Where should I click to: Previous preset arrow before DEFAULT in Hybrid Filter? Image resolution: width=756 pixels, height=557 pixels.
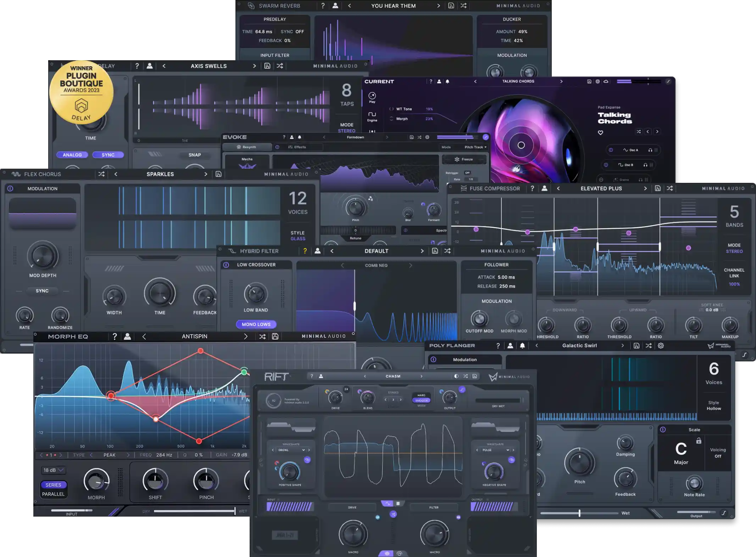click(x=332, y=251)
